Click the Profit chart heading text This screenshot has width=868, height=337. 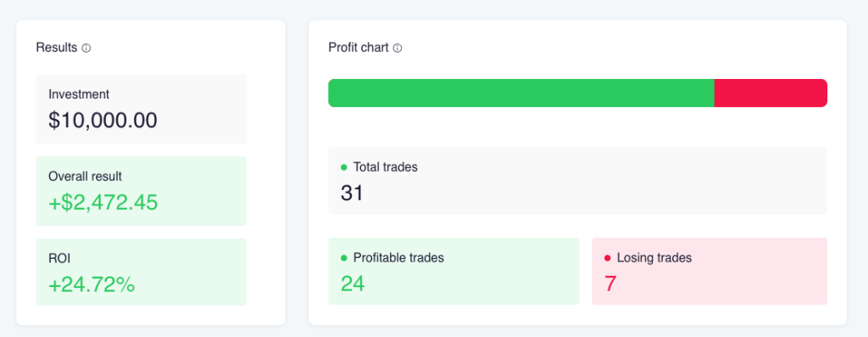point(359,48)
